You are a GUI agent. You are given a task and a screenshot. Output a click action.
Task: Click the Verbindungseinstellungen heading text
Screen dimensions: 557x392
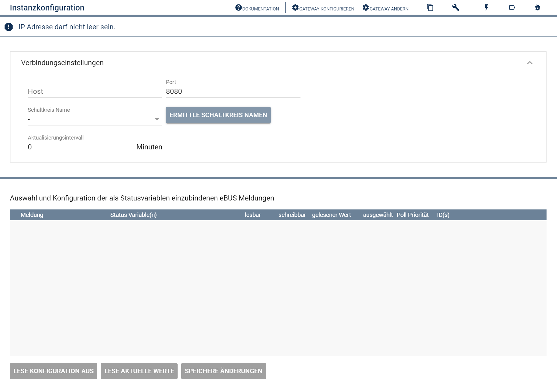pos(62,63)
